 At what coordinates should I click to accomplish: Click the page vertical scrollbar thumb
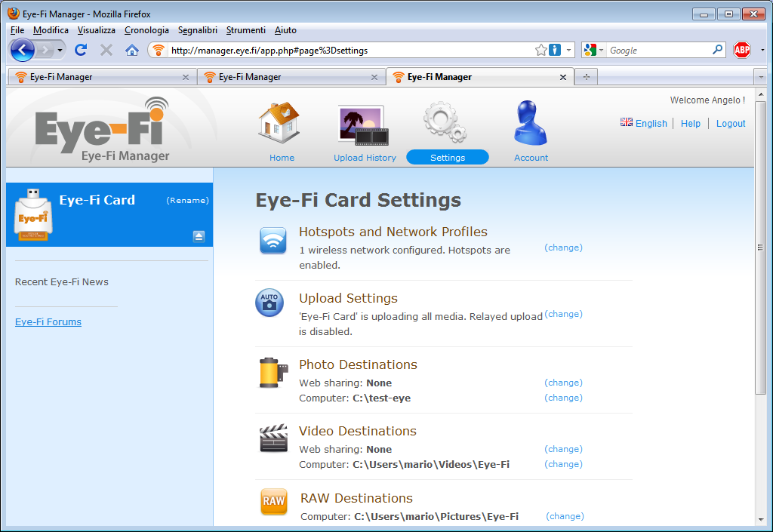click(760, 248)
